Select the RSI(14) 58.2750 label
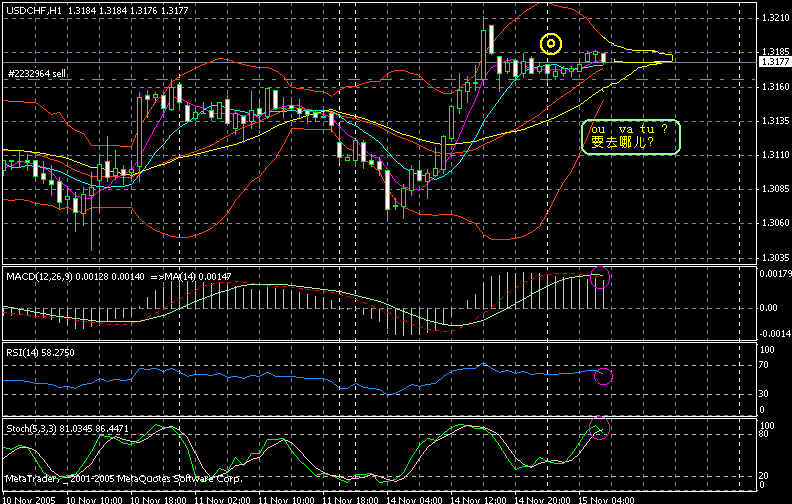 tap(40, 352)
